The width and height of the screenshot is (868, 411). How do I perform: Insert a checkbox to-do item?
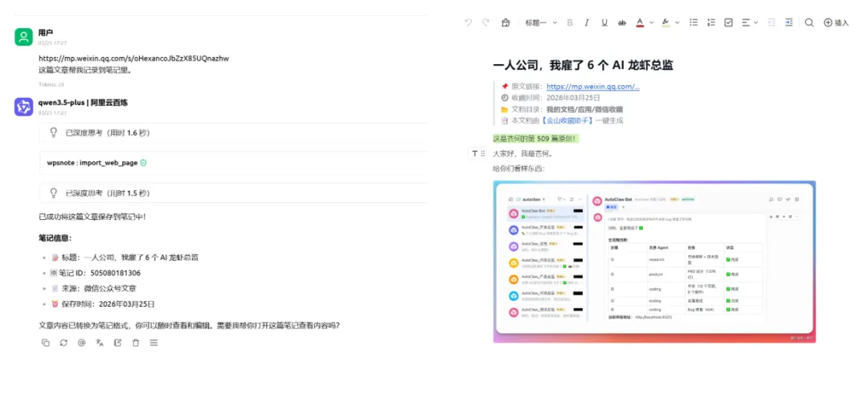(728, 22)
